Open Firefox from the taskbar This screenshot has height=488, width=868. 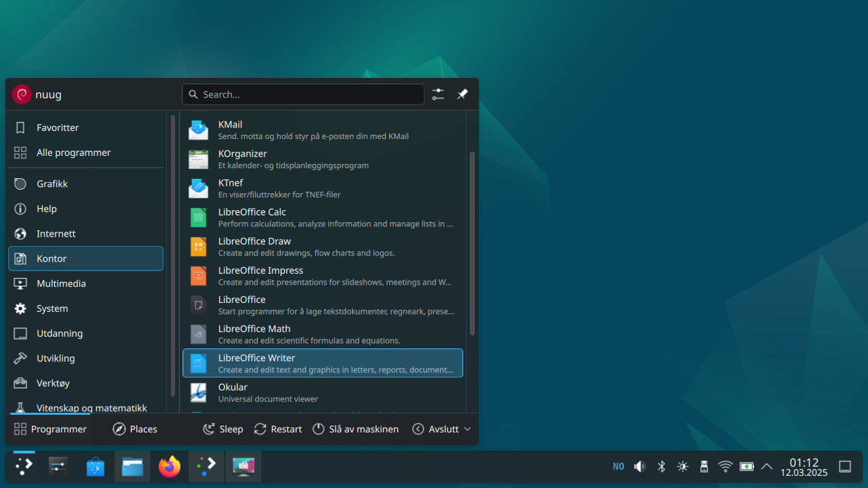pyautogui.click(x=170, y=466)
